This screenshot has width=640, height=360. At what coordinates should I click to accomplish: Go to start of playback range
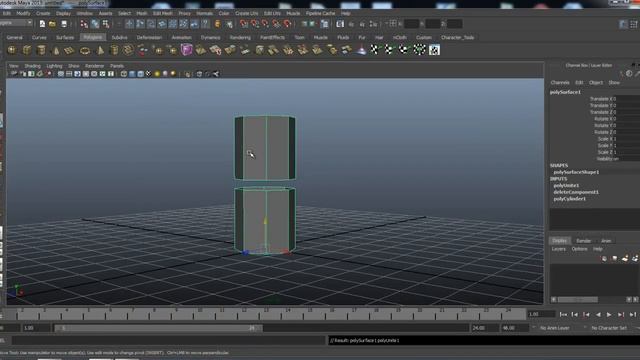(563, 315)
